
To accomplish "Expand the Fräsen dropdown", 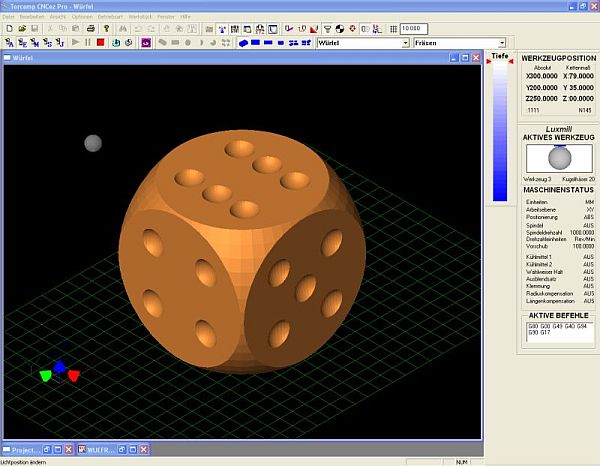I will [501, 43].
